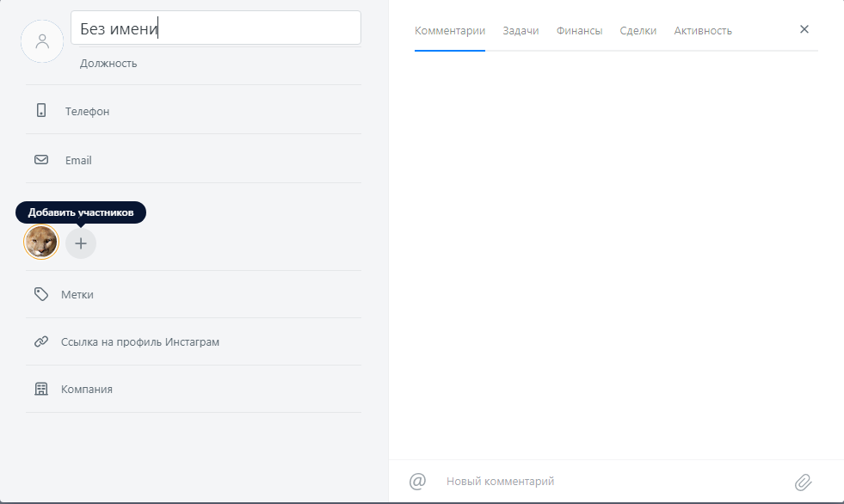Click the contact avatar placeholder icon
The image size is (844, 504).
pyautogui.click(x=42, y=41)
